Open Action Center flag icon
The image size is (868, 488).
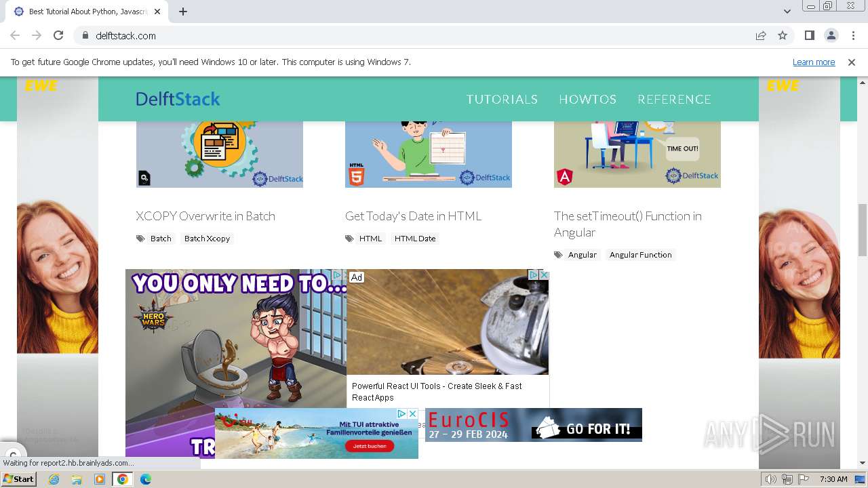click(x=802, y=479)
